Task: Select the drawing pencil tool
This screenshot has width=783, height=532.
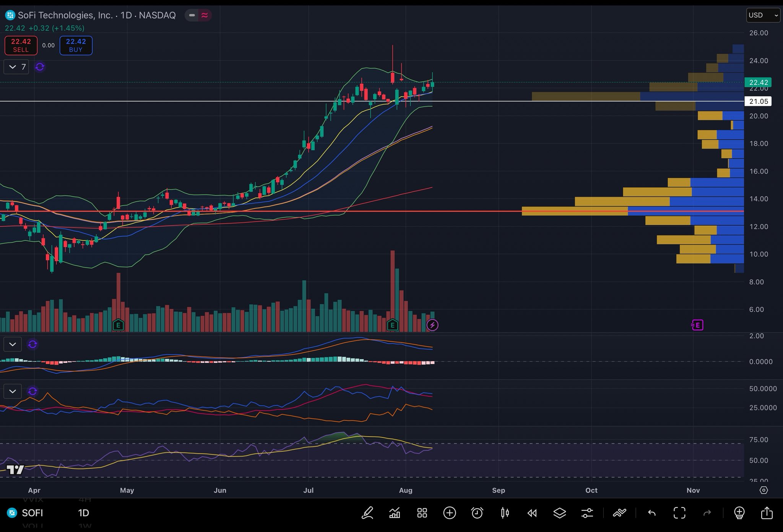Action: tap(367, 513)
